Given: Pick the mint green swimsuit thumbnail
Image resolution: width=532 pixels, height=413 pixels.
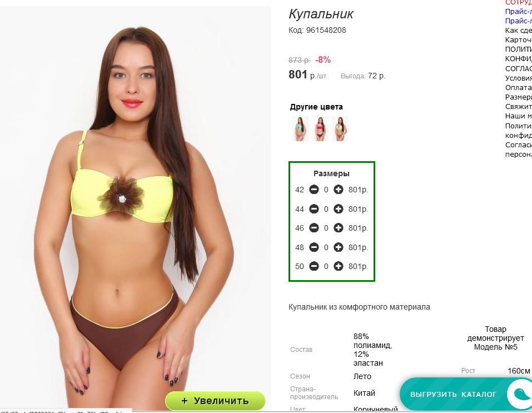Looking at the screenshot, I should tap(340, 128).
